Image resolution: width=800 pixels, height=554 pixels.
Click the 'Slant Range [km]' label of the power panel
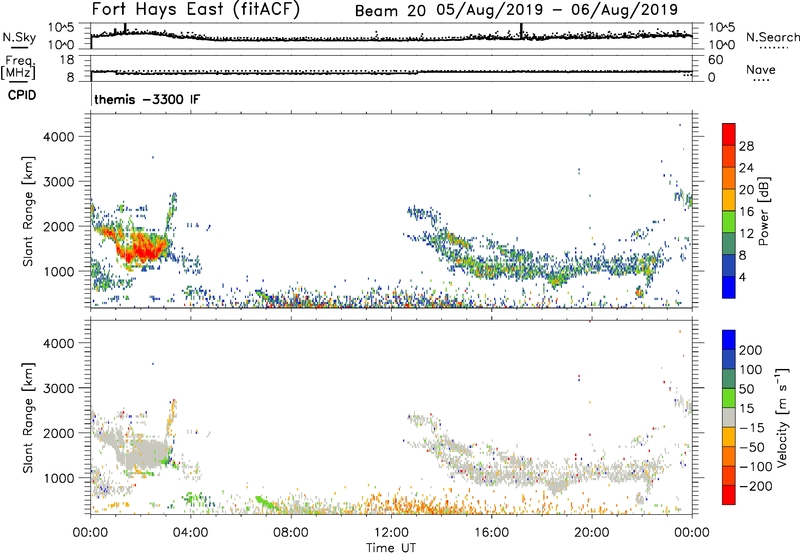point(28,211)
